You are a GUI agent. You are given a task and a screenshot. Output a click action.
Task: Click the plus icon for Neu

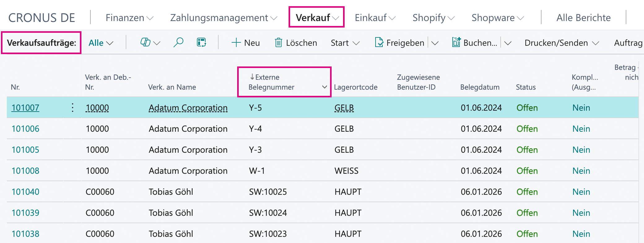(x=236, y=43)
